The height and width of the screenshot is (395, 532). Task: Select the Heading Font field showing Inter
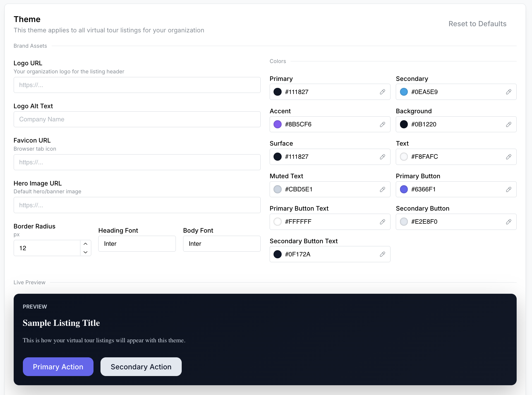coord(137,244)
